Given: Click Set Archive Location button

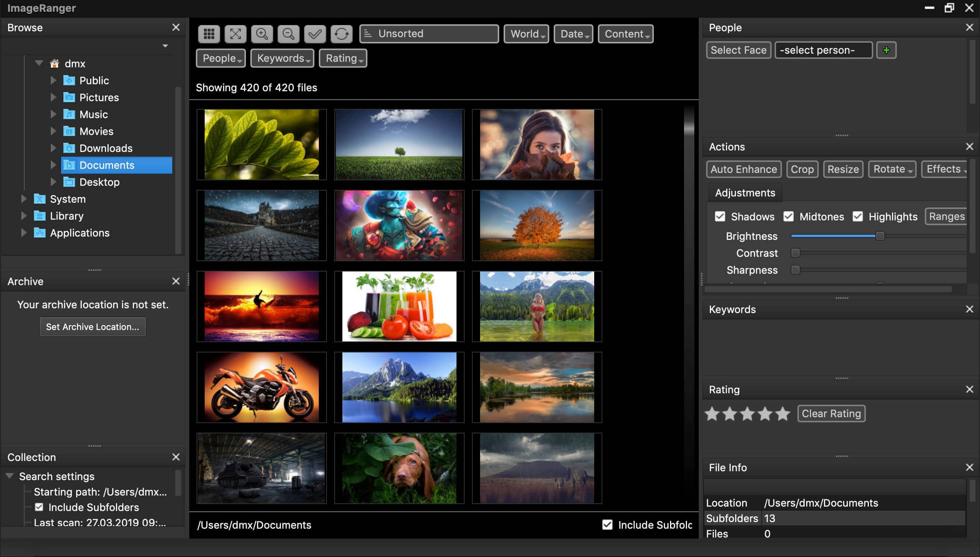Looking at the screenshot, I should pyautogui.click(x=92, y=327).
